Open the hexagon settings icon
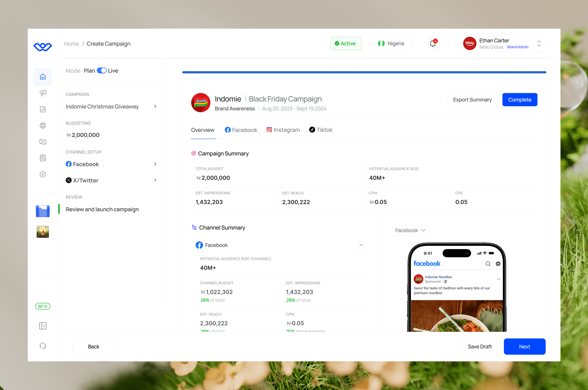Image resolution: width=588 pixels, height=390 pixels. pyautogui.click(x=43, y=174)
